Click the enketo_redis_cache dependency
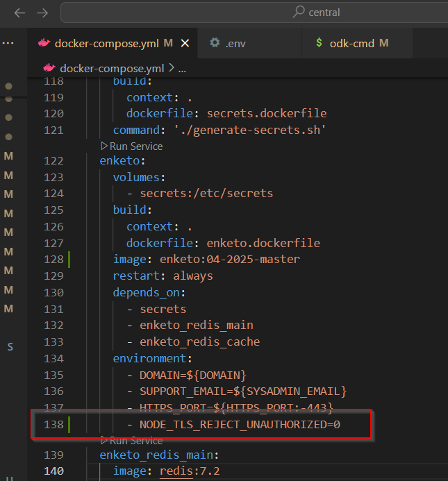The width and height of the screenshot is (448, 481). 200,341
